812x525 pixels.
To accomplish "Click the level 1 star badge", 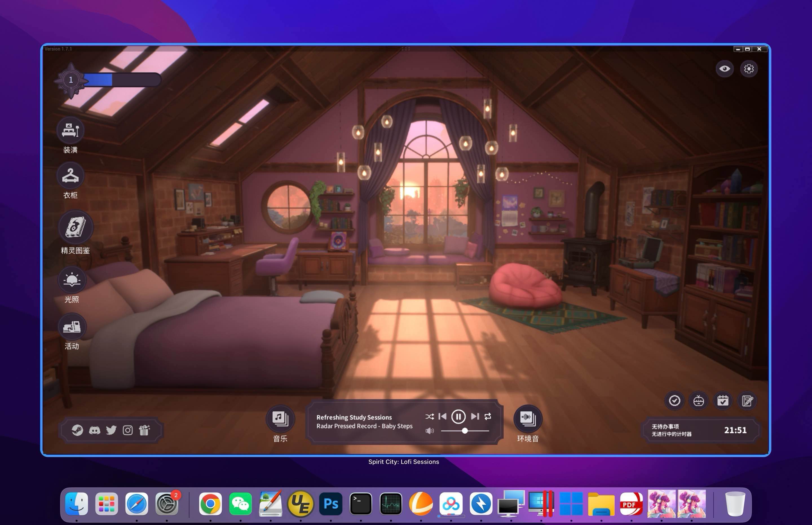I will pyautogui.click(x=70, y=80).
